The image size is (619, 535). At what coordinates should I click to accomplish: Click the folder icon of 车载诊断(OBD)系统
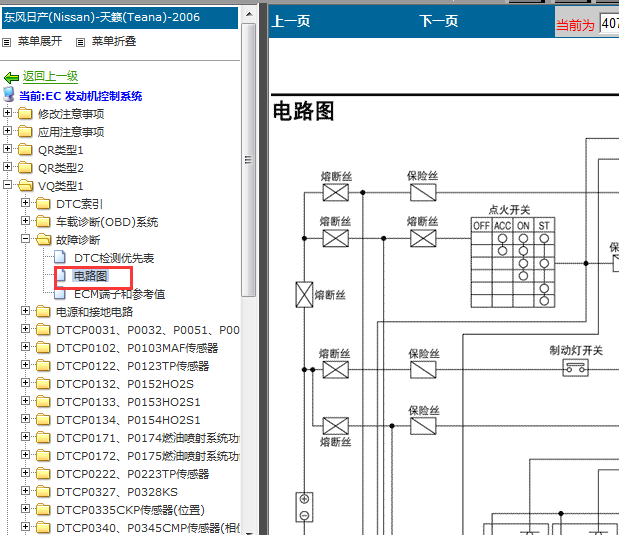click(43, 222)
